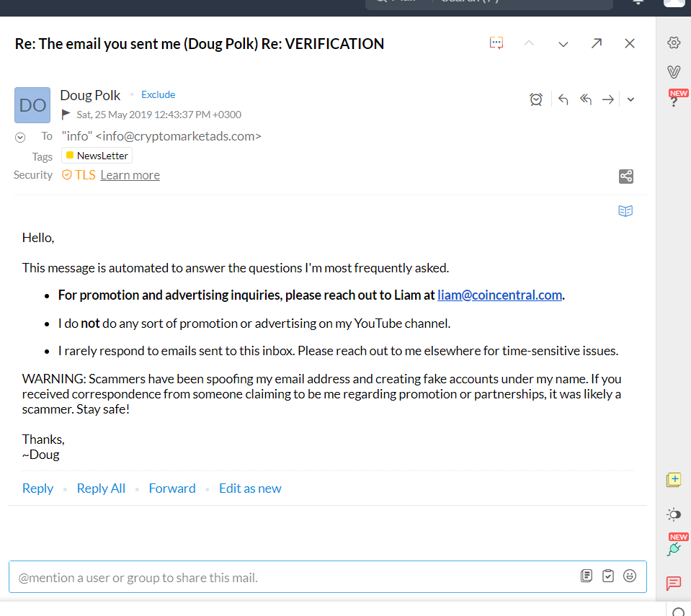Viewport: 691px width, 616px height.
Task: Toggle night mode with the sun icon
Action: pyautogui.click(x=674, y=514)
